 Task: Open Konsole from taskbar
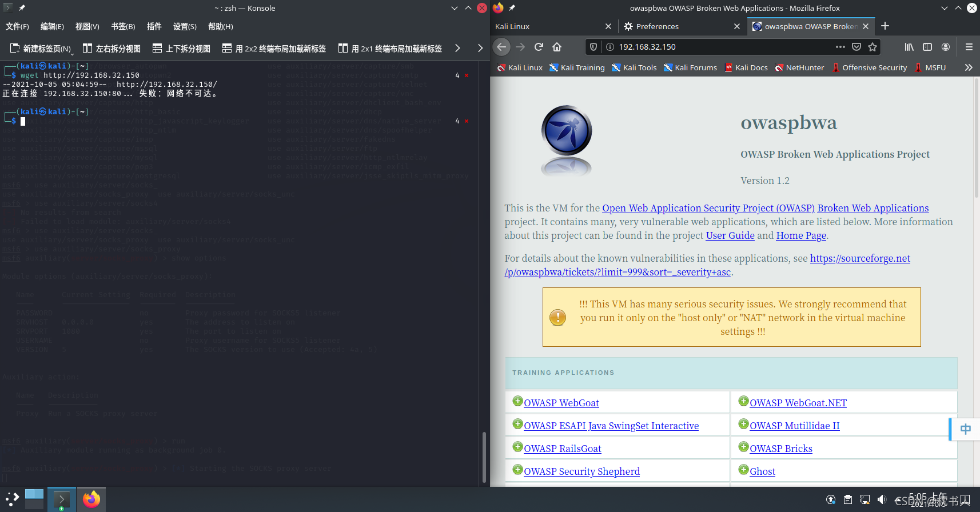point(61,499)
